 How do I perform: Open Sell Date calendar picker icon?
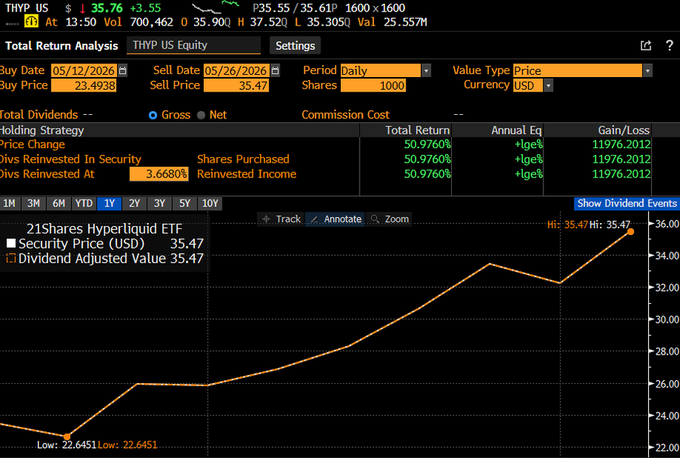(x=275, y=70)
